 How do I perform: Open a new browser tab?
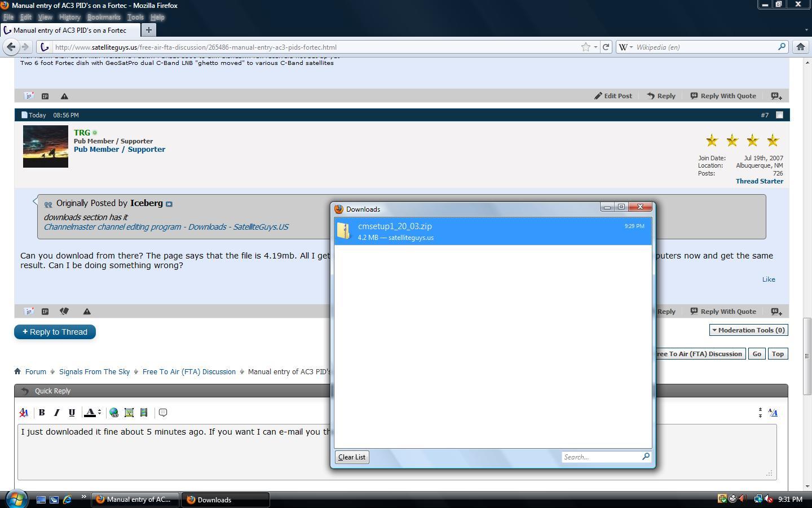pyautogui.click(x=149, y=30)
